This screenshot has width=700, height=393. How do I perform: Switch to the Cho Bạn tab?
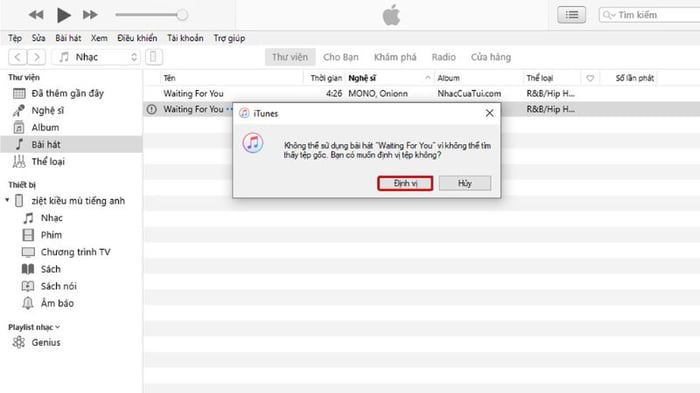[341, 57]
